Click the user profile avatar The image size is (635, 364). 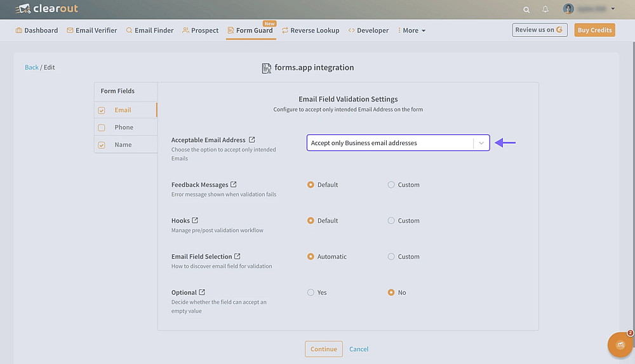click(x=568, y=8)
